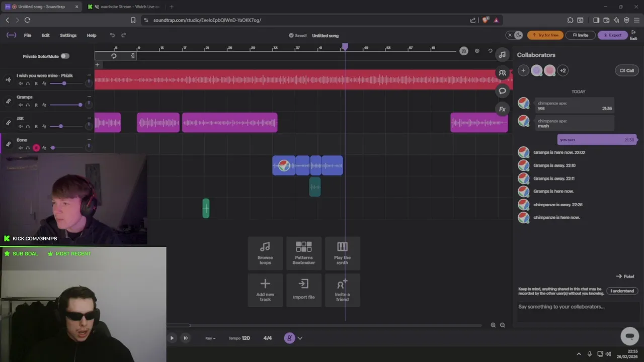The height and width of the screenshot is (362, 644).
Task: Open the Collaborators panel people icon
Action: [502, 73]
